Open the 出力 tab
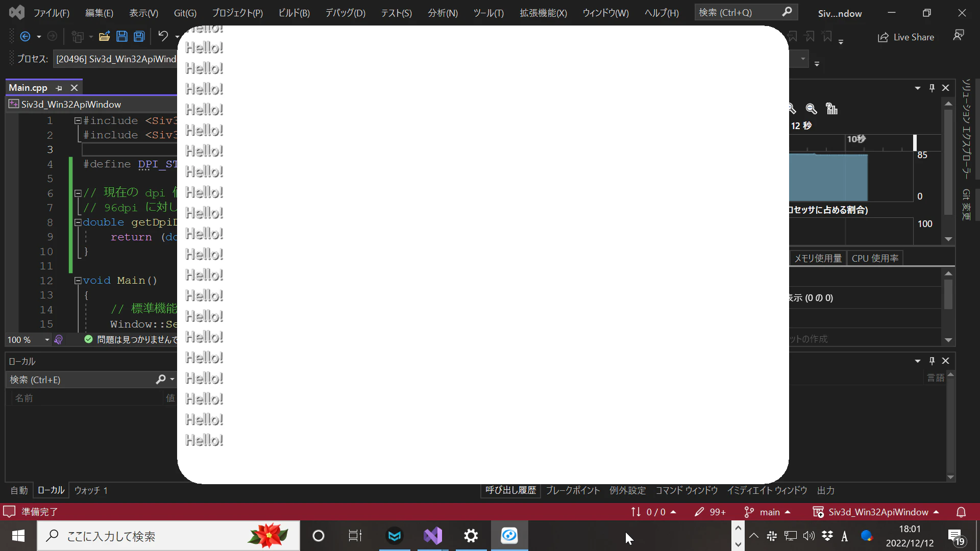This screenshot has width=980, height=551. (x=825, y=490)
